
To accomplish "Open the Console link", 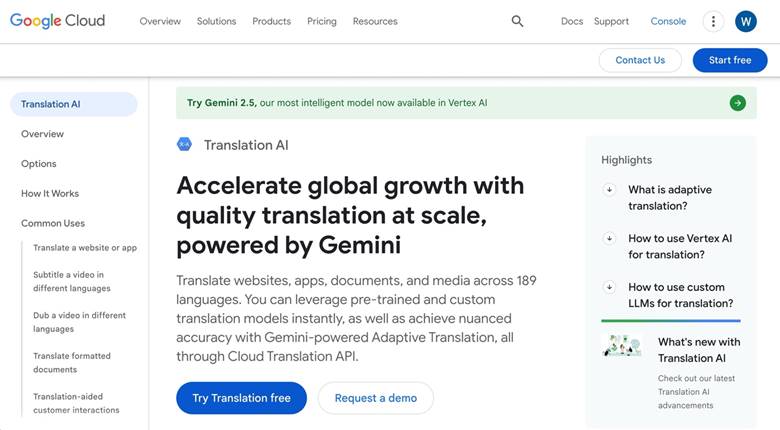I will [x=668, y=21].
